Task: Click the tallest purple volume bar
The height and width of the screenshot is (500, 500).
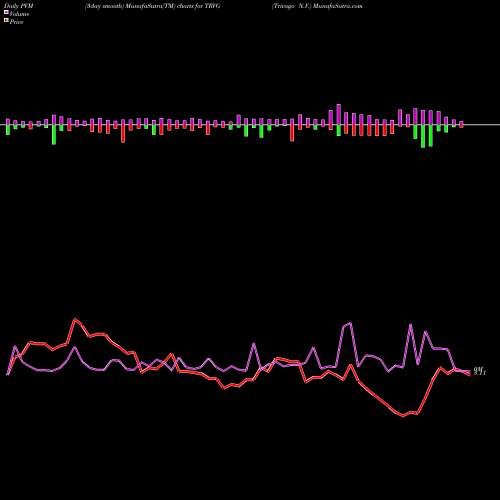Action: coord(339,115)
